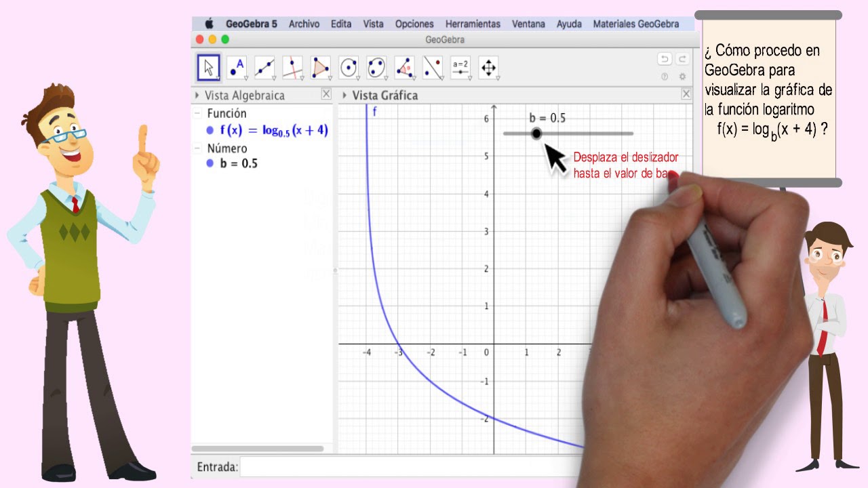The image size is (868, 488).
Task: Click the slider label b = 0.5
Action: (547, 118)
